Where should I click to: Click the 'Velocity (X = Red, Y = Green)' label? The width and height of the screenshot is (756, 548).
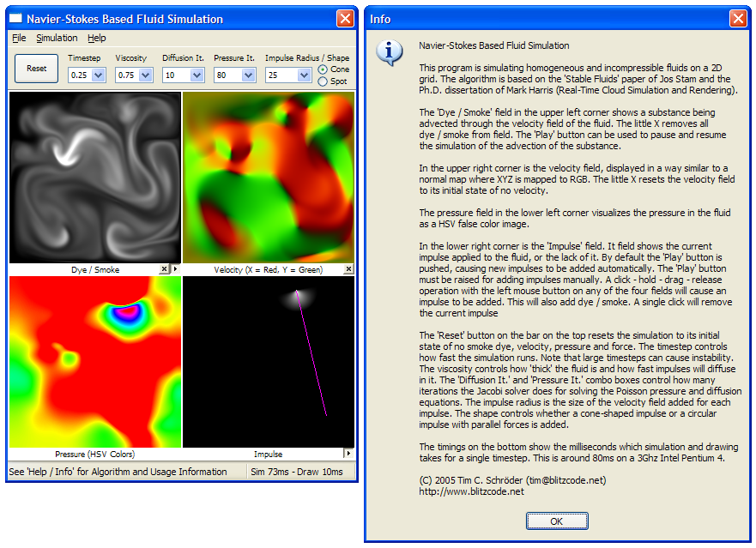[x=268, y=269]
